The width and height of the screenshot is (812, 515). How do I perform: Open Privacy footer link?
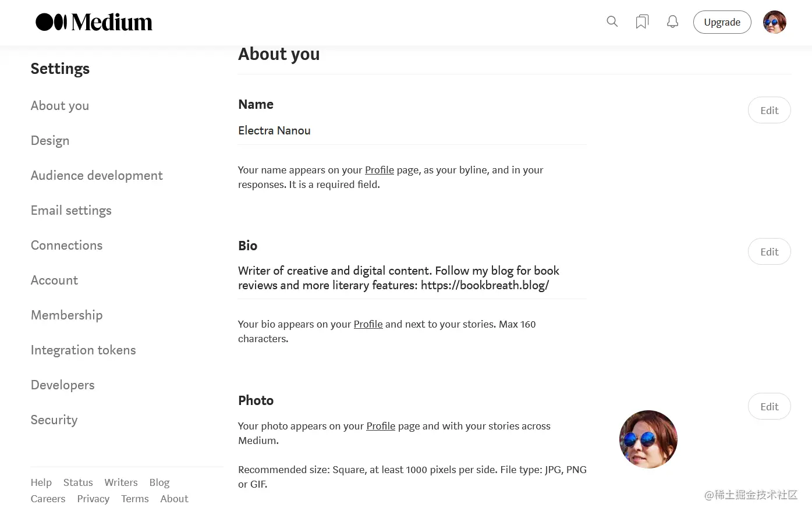pos(93,499)
